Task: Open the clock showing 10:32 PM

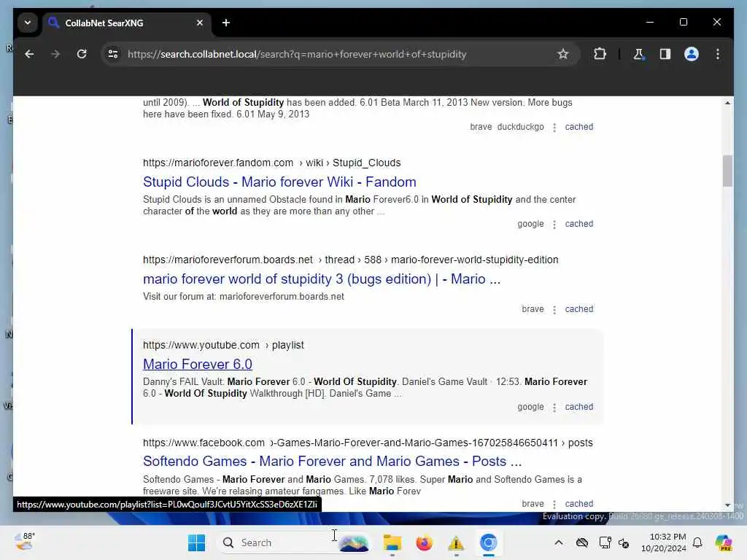Action: pos(664,542)
